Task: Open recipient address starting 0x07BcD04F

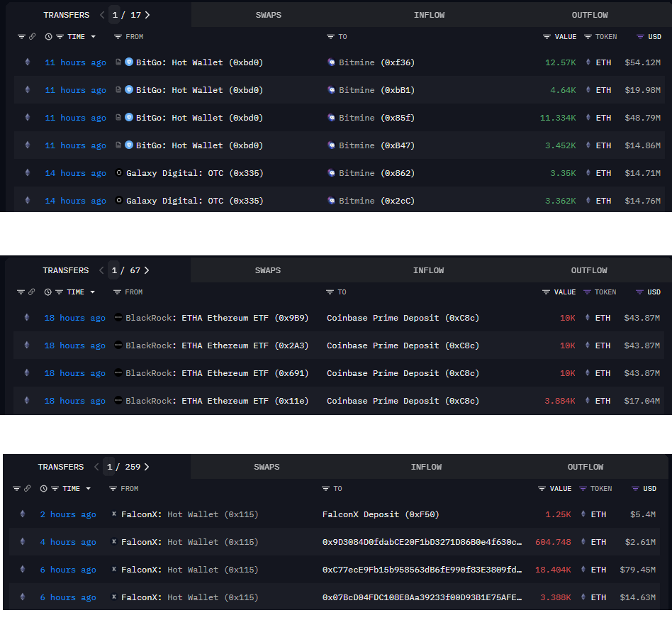Action: pos(422,597)
